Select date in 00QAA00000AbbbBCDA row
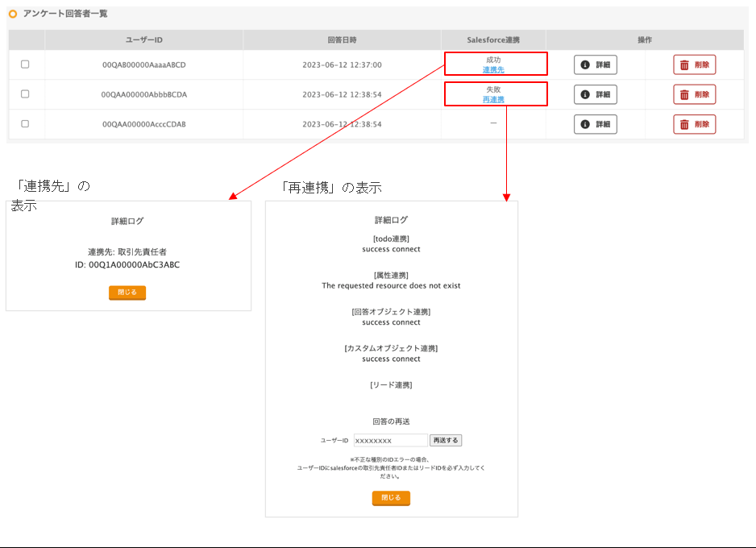Image resolution: width=756 pixels, height=548 pixels. point(342,94)
